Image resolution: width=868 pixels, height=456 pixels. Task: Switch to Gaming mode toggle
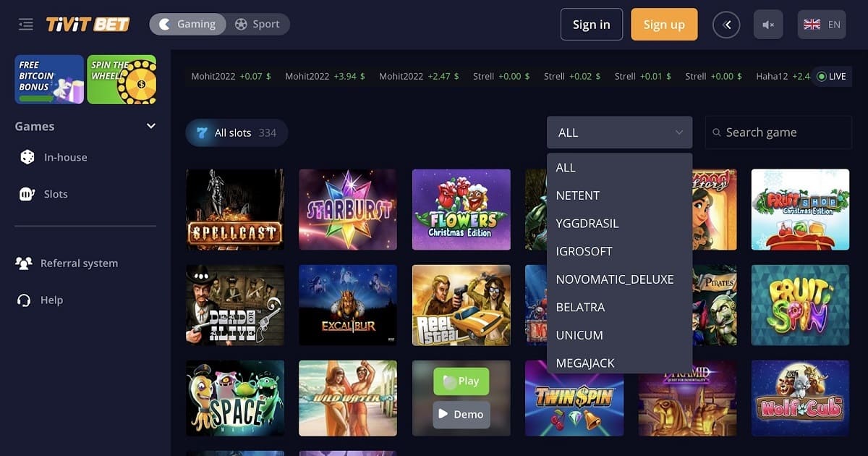coord(188,24)
